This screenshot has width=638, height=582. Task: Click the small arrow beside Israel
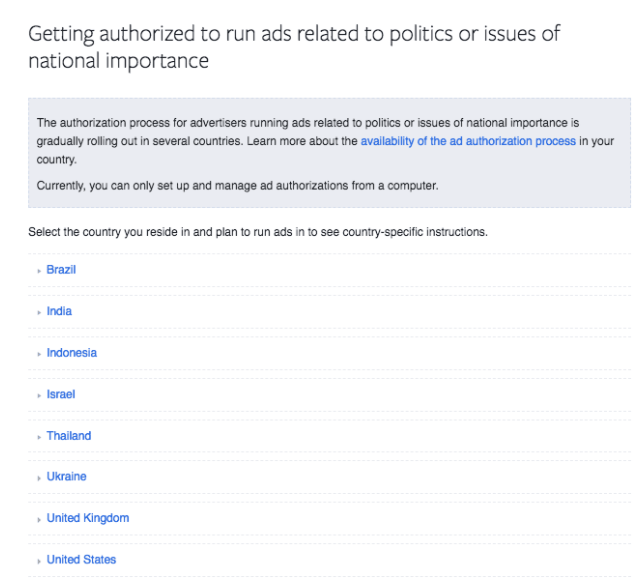tap(39, 395)
